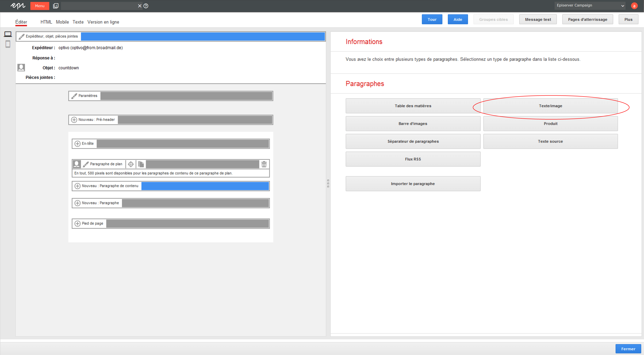Choose Texte source paragraph type
This screenshot has height=355, width=644.
[x=550, y=141]
